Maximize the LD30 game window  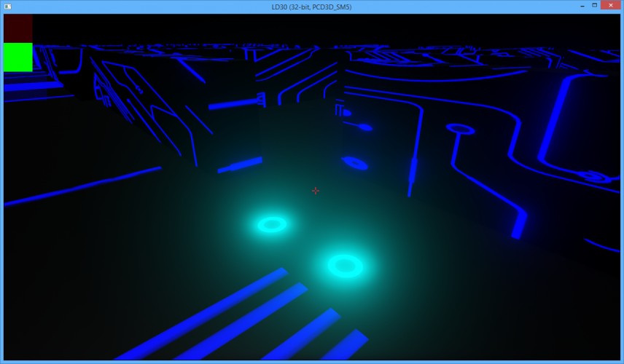click(595, 5)
